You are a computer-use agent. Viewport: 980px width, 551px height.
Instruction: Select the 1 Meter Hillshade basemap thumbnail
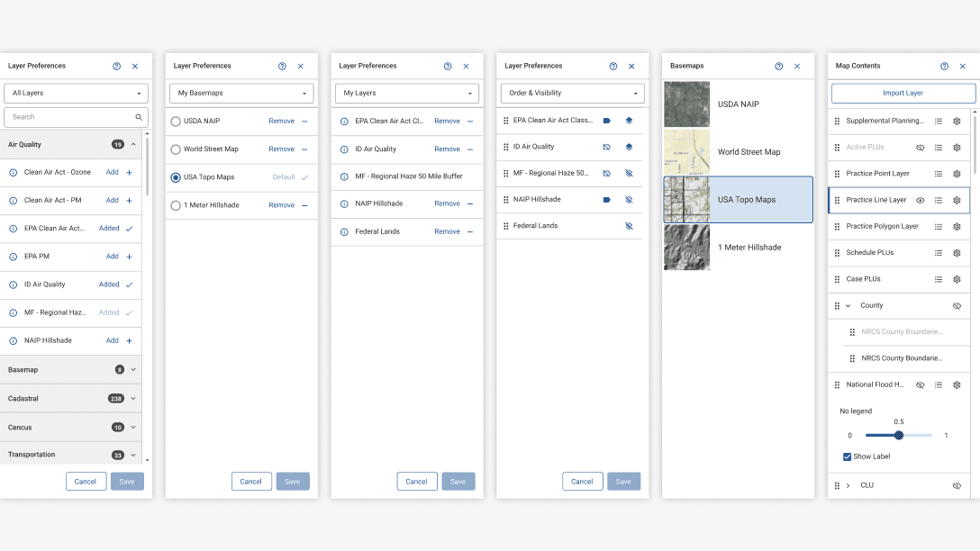(x=686, y=248)
